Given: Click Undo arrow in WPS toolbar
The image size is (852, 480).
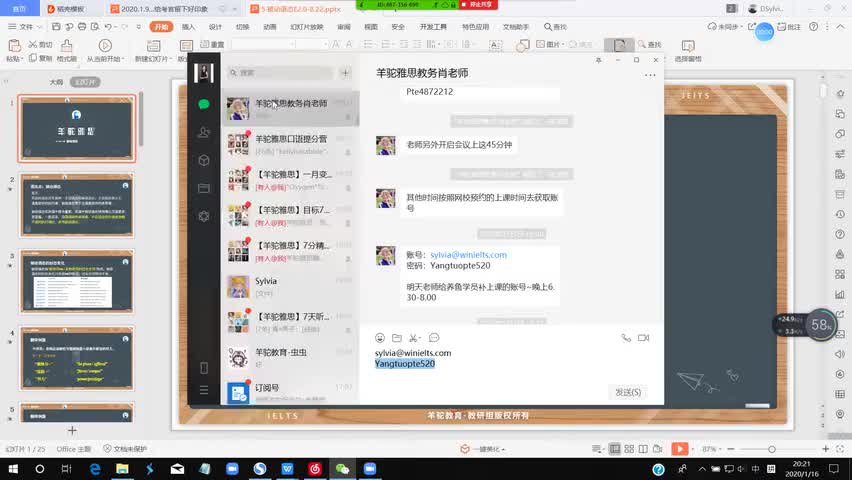Looking at the screenshot, I should 108,26.
